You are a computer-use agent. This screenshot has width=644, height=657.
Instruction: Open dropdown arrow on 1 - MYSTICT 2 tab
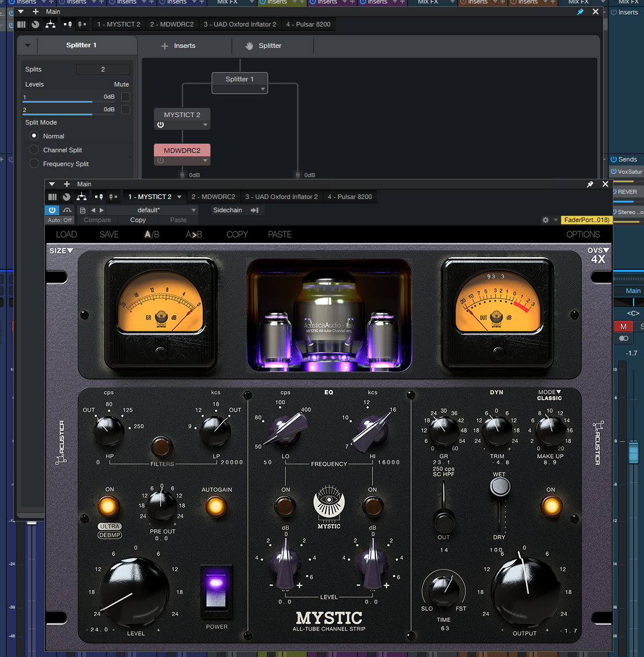coord(179,197)
